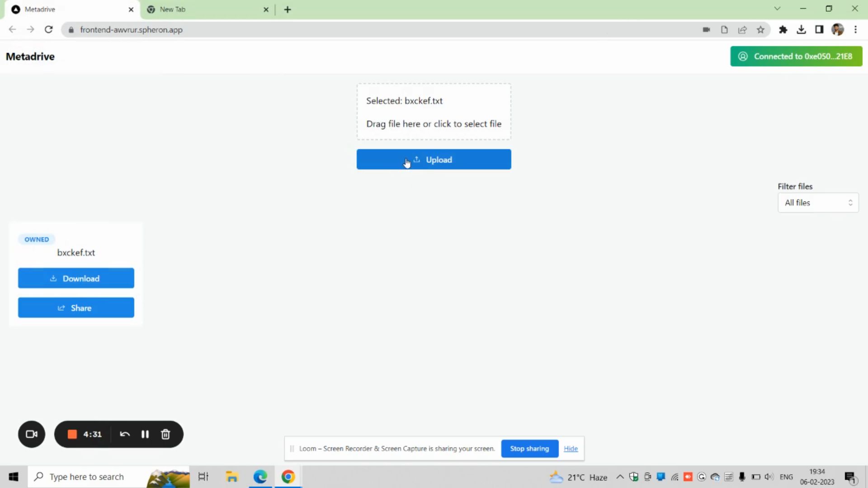Click the Download icon for bxckef.txt
The image size is (868, 488).
tap(54, 278)
